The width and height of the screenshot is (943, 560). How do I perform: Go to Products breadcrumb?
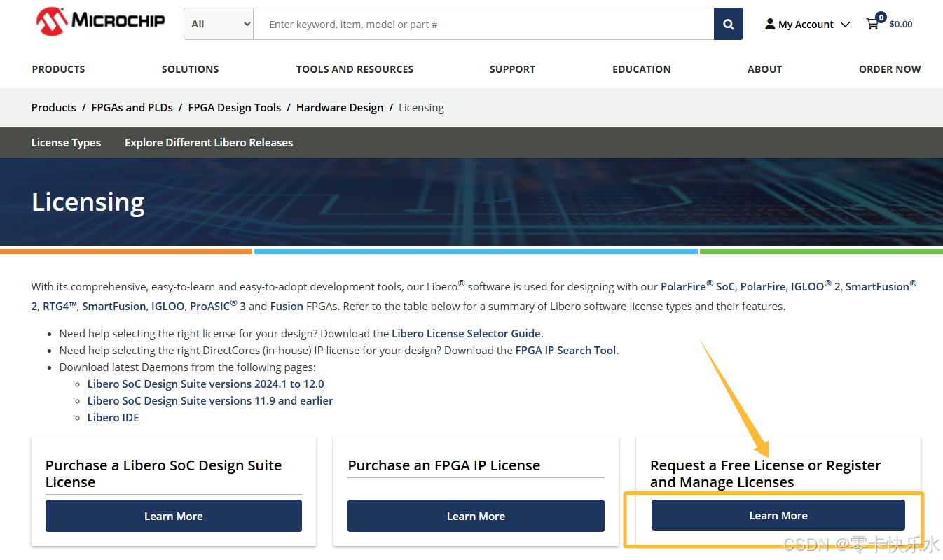54,108
